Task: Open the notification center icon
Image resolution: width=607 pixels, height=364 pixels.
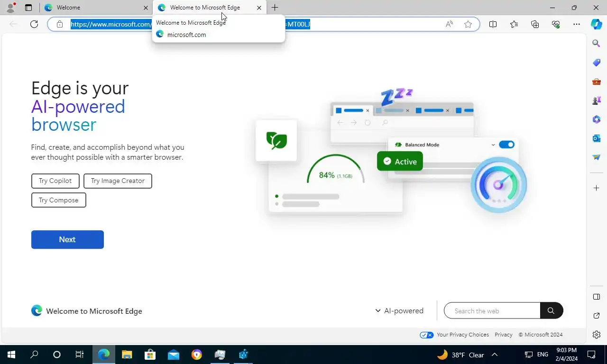Action: click(591, 355)
